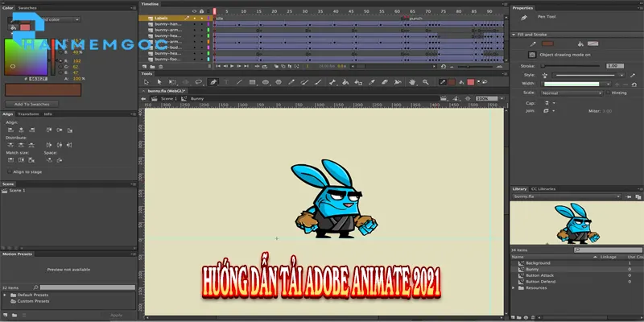644x322 pixels.
Task: Switch to the Swatches tab
Action: point(27,8)
